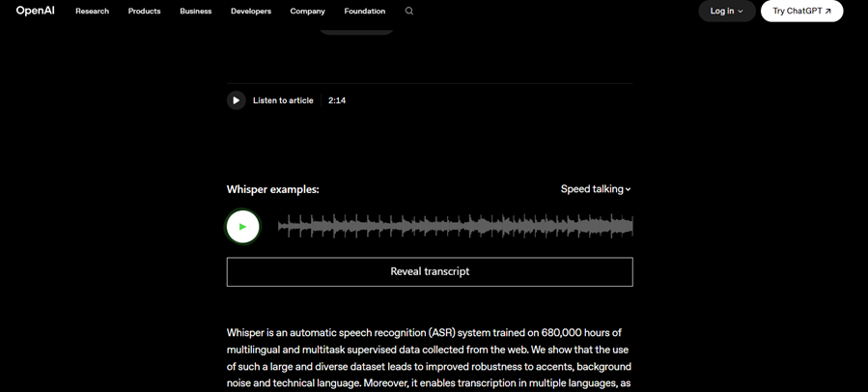Open the Business menu

195,11
